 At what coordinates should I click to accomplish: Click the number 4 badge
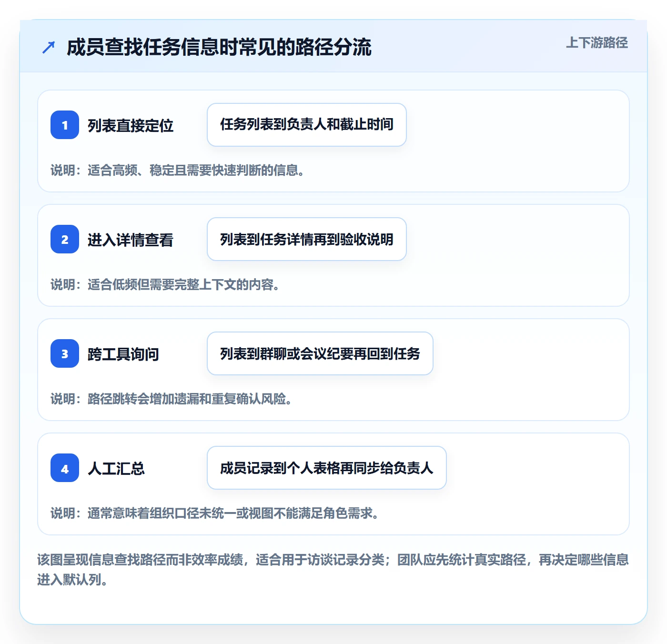point(65,468)
